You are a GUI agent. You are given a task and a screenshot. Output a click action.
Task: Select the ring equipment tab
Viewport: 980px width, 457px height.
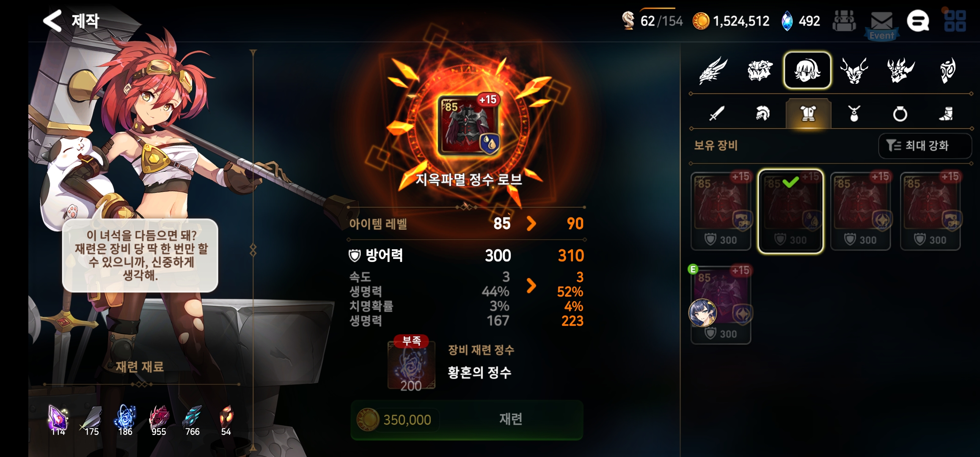pos(900,114)
